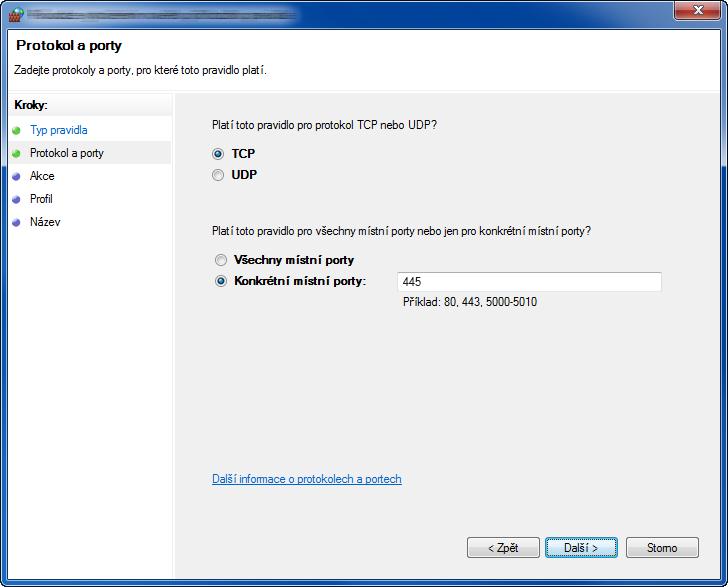Click the Zpět back button
728x587 pixels.
coord(503,548)
